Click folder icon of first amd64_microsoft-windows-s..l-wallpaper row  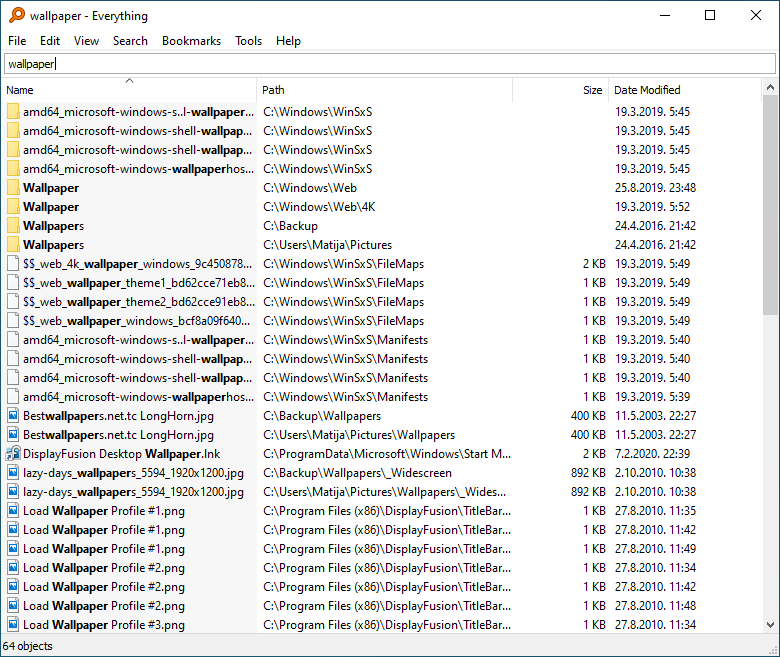(13, 112)
